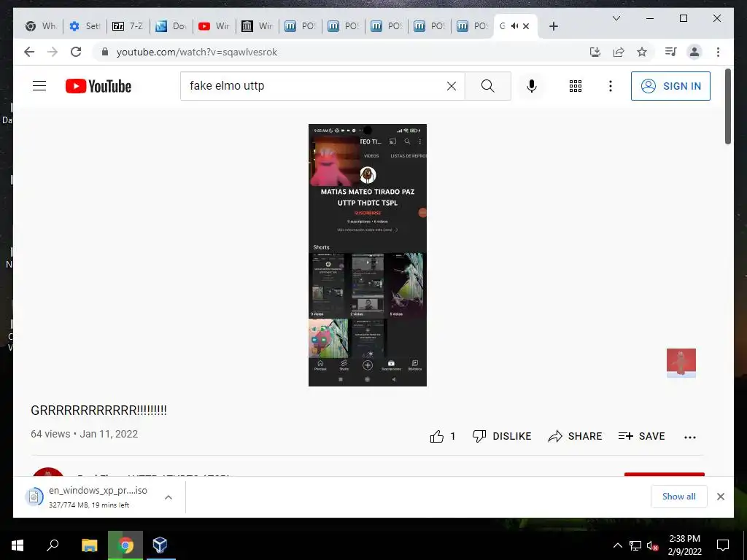
Task: Switch to the red YouTube 'Wir' tab
Action: pyautogui.click(x=214, y=26)
